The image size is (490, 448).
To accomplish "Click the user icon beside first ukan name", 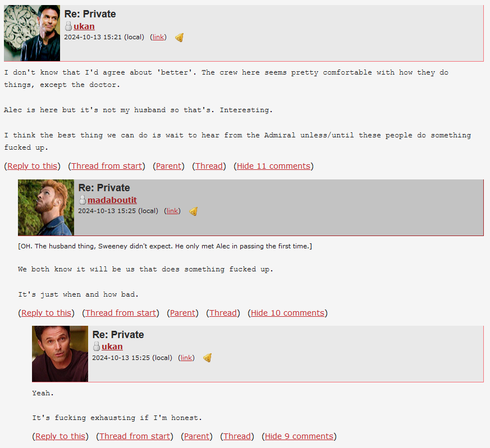I will click(x=68, y=26).
